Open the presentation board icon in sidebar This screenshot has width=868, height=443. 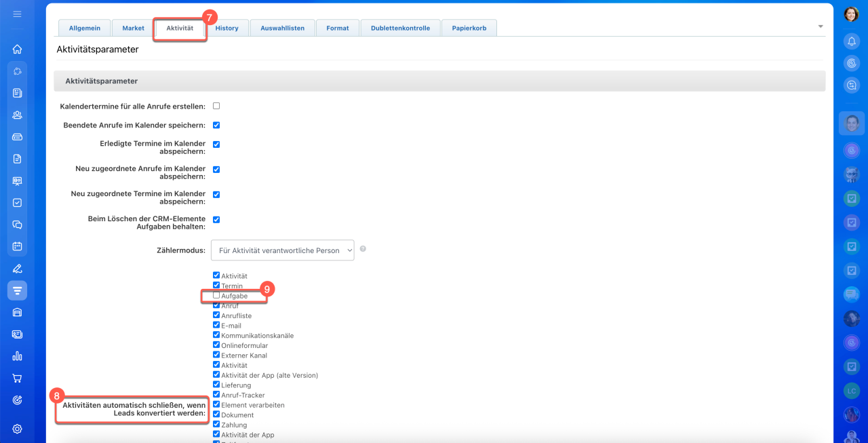point(17,180)
